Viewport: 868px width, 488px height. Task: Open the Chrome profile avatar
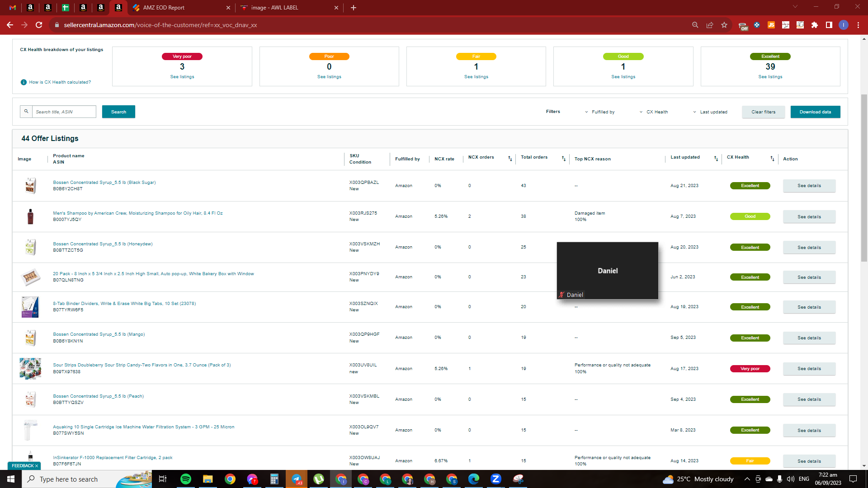(x=844, y=25)
